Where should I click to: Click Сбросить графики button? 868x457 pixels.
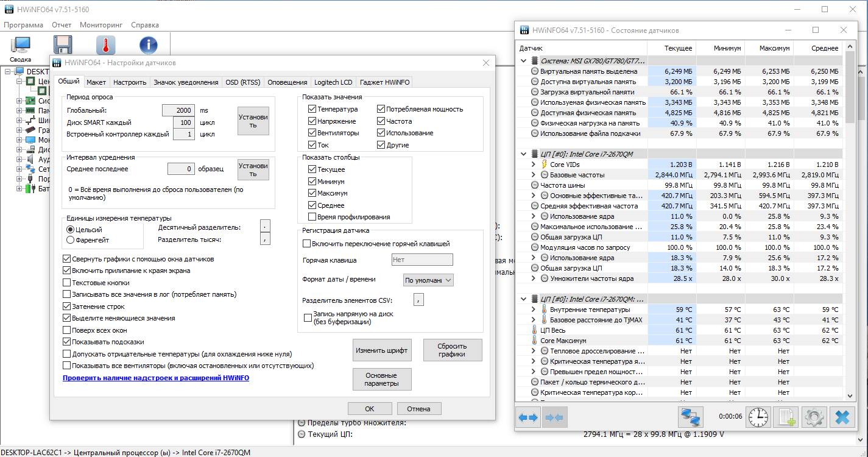point(453,350)
